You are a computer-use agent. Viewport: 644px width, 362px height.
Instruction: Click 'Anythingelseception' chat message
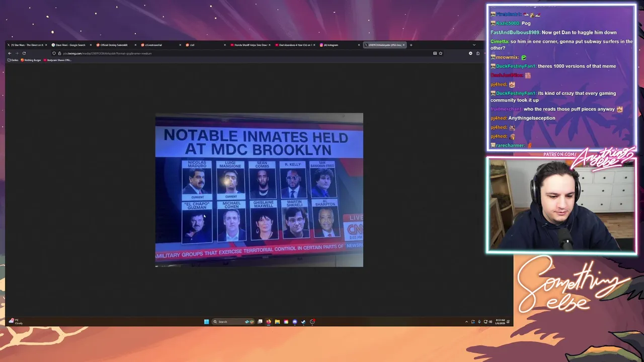click(532, 118)
